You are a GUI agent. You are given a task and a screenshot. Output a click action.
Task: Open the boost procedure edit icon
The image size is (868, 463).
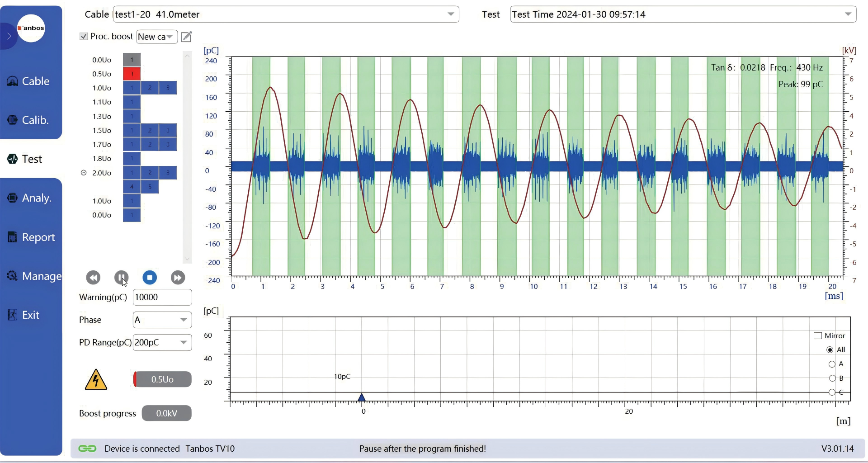(x=186, y=37)
